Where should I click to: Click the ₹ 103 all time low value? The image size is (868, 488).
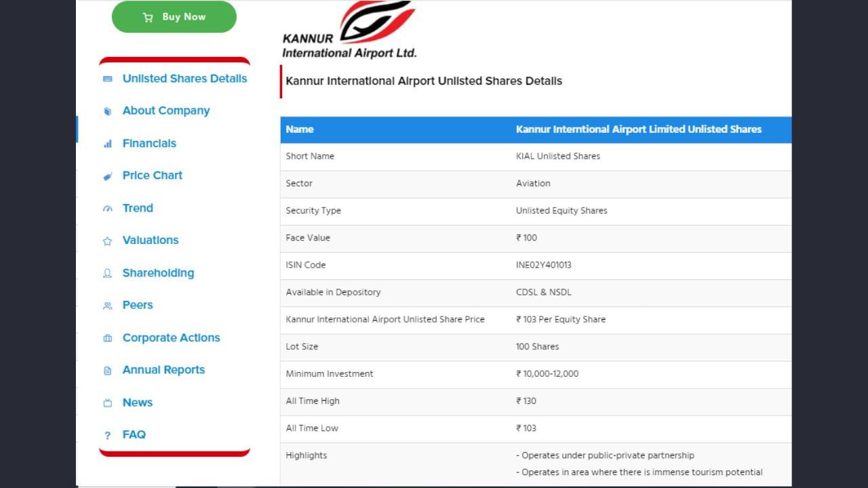(x=526, y=428)
